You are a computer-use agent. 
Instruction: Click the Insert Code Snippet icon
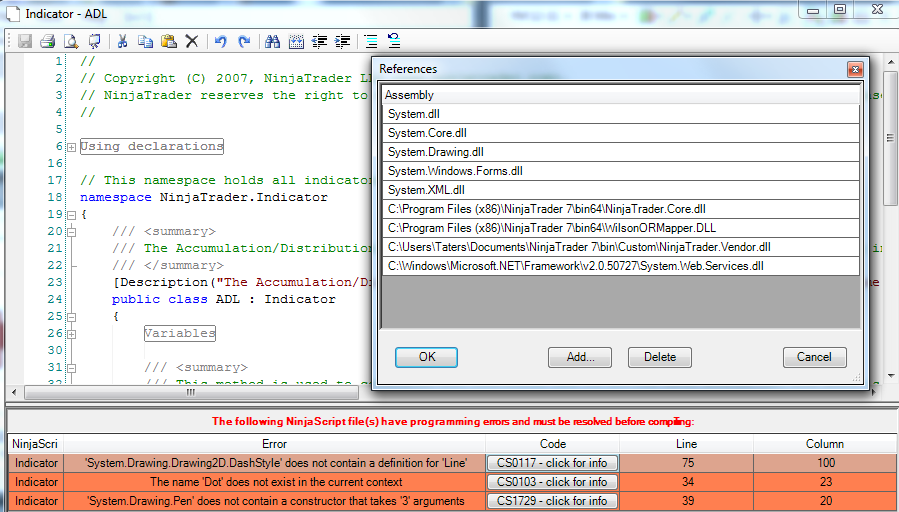(x=296, y=41)
